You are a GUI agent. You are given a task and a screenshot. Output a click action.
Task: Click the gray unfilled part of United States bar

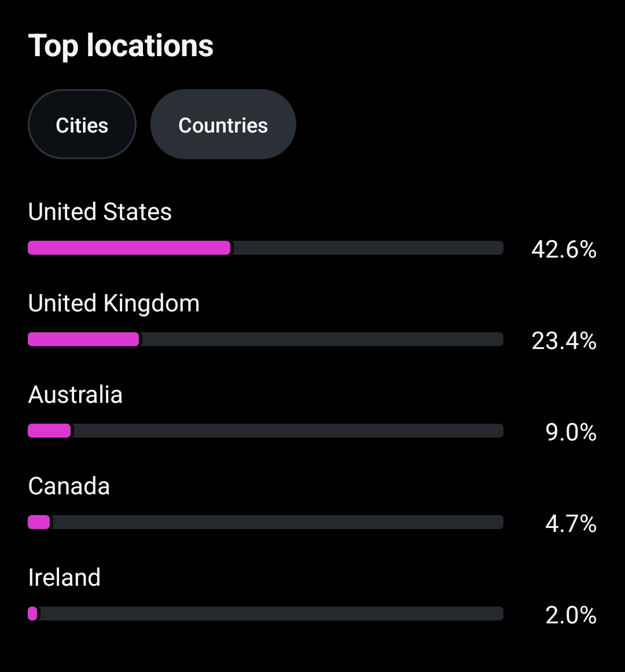pyautogui.click(x=367, y=248)
